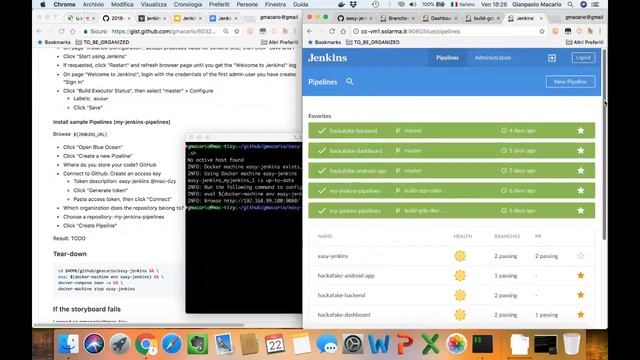Viewport: 640px width, 360px height.
Task: Open Safari from the Dock
Action: pyautogui.click(x=172, y=344)
